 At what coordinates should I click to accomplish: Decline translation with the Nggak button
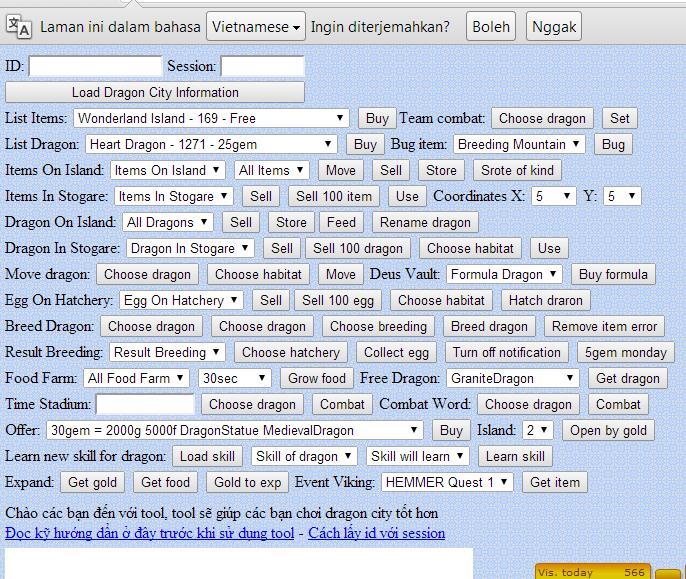(x=554, y=27)
